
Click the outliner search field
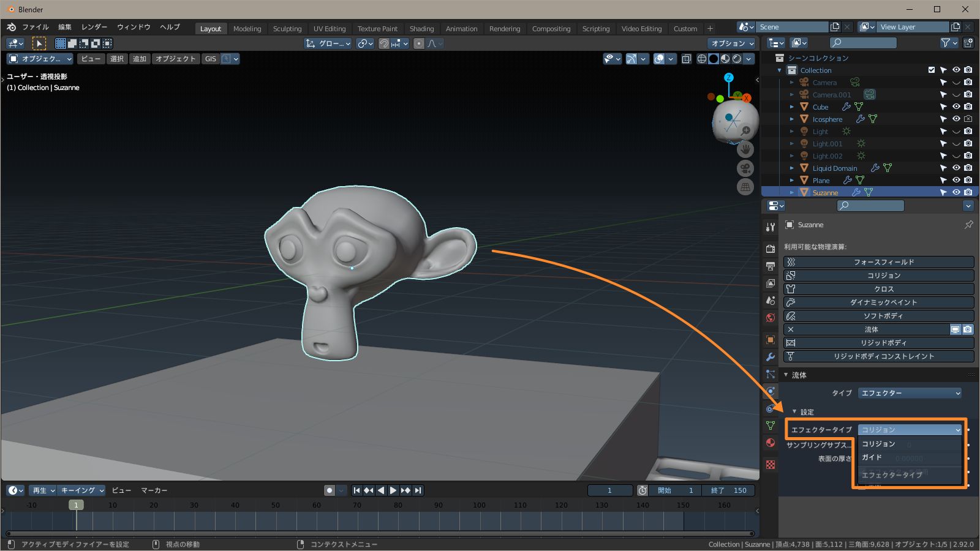(x=863, y=43)
